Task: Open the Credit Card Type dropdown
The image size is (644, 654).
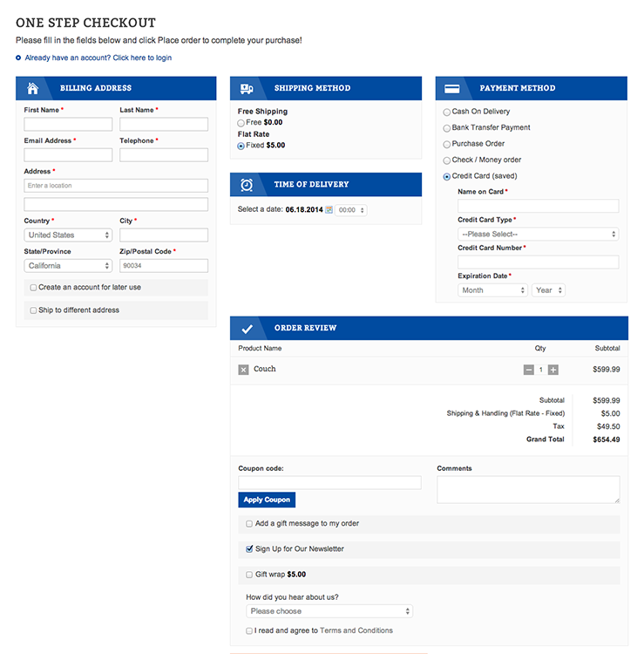Action: [x=538, y=235]
